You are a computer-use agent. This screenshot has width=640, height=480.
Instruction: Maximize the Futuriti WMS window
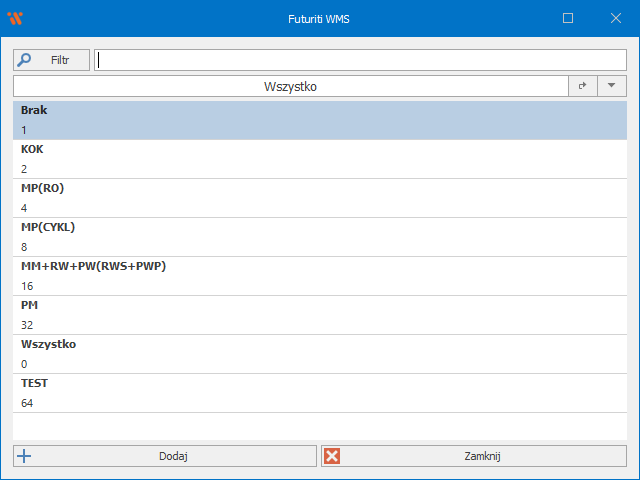tap(568, 18)
